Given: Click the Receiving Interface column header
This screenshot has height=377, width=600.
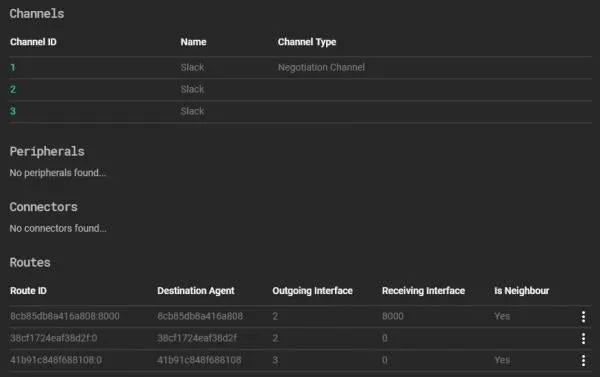Looking at the screenshot, I should [x=423, y=291].
